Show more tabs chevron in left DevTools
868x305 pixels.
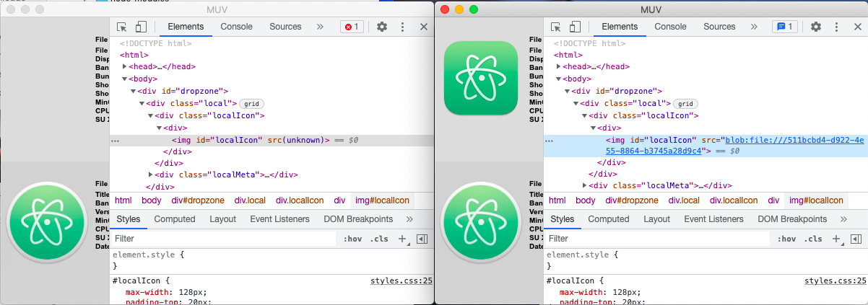click(x=320, y=27)
